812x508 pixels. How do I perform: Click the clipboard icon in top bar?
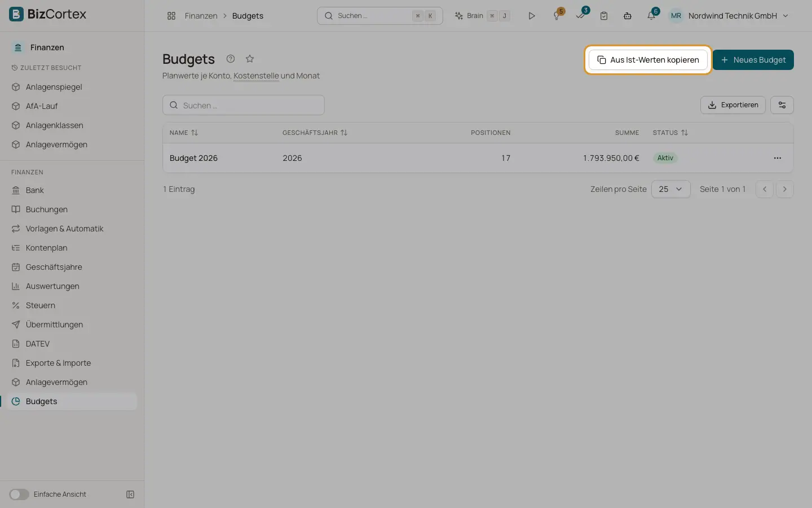[x=604, y=16]
